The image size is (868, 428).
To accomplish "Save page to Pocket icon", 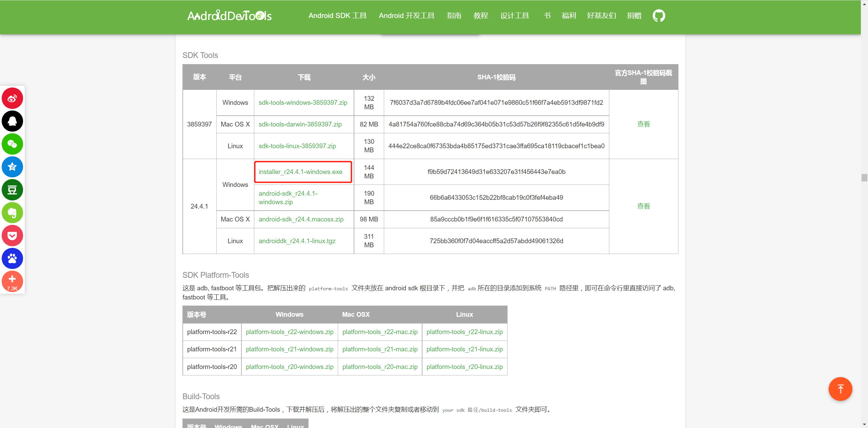I will [12, 236].
